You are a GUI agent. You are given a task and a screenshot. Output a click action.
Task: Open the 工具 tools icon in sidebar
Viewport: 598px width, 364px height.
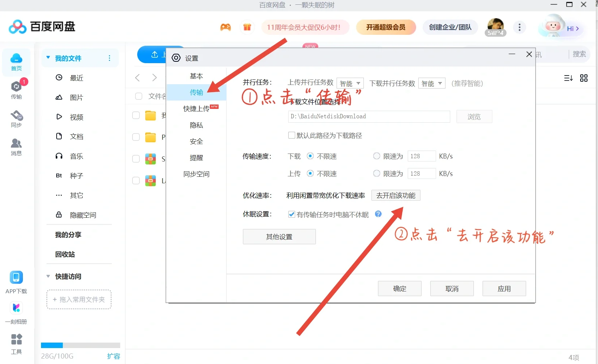tap(16, 343)
